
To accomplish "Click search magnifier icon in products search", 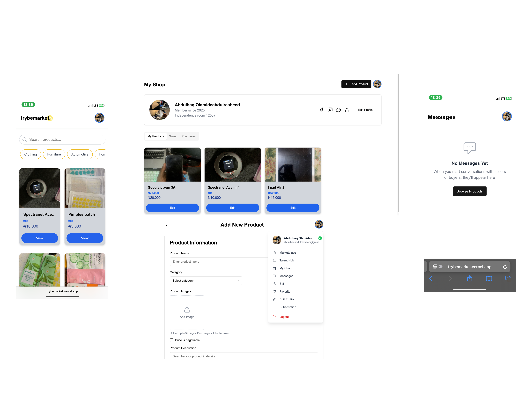I will tap(25, 140).
